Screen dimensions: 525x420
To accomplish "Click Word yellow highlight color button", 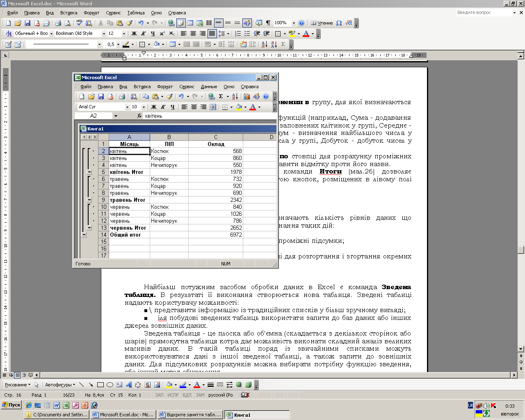I will [292, 34].
